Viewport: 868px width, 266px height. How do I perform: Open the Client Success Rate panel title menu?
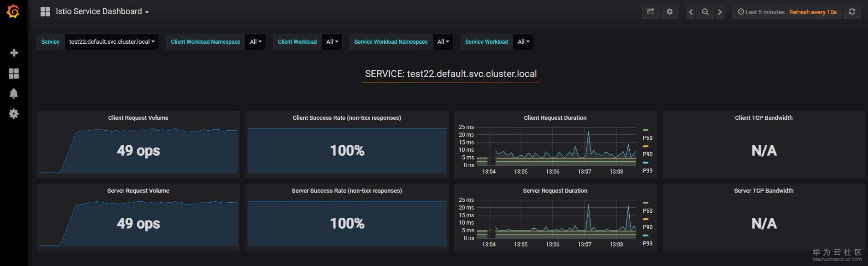(347, 118)
